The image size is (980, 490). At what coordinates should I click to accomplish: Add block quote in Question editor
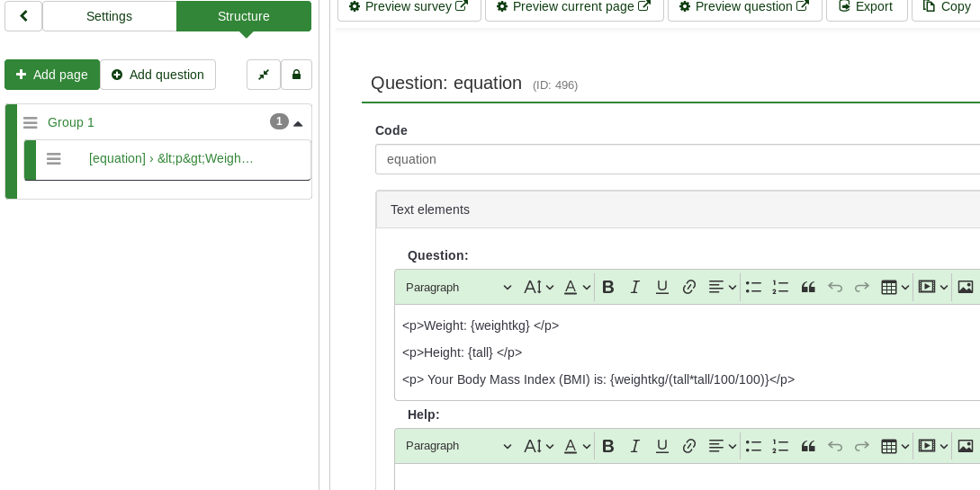tap(808, 287)
